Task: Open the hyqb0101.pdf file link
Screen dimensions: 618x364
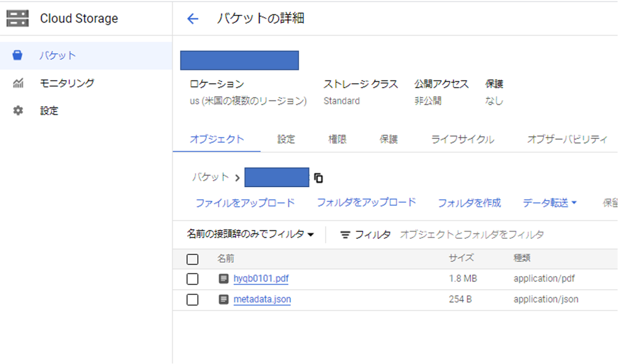Action: (261, 279)
